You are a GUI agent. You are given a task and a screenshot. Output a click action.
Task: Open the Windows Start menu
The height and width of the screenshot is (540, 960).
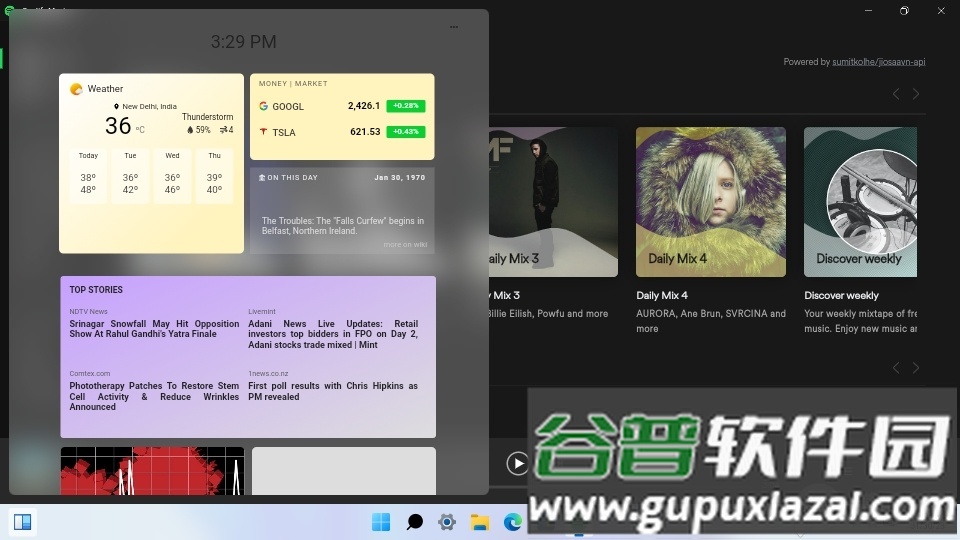click(x=381, y=522)
